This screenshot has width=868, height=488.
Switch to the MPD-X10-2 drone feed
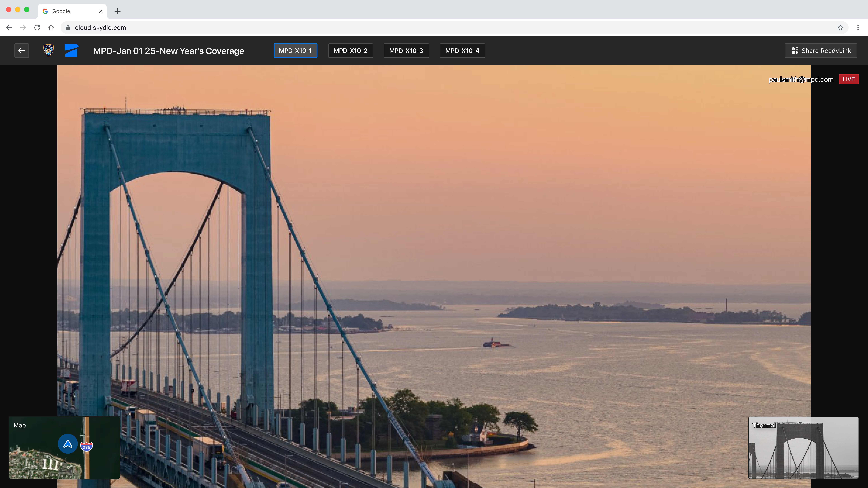click(350, 50)
